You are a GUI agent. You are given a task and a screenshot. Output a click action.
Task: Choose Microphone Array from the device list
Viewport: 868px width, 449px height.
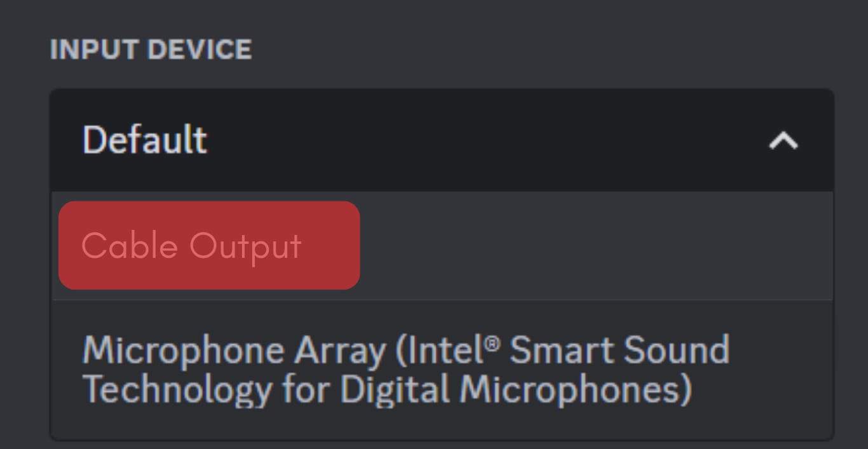(407, 368)
